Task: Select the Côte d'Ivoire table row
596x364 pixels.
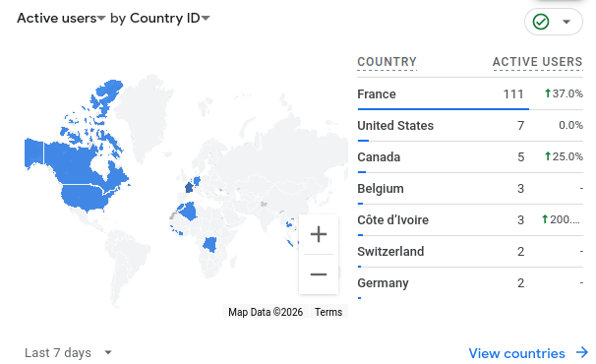Action: 470,219
